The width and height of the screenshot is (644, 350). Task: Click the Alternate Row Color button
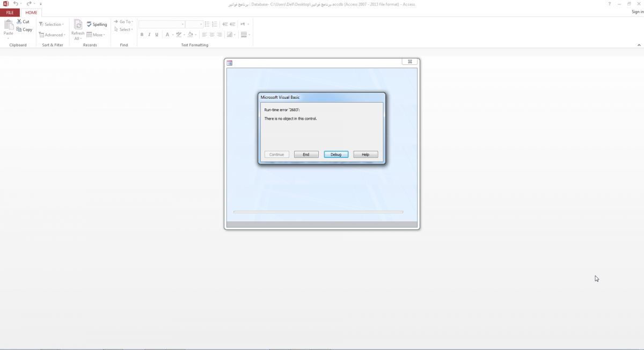pyautogui.click(x=245, y=35)
